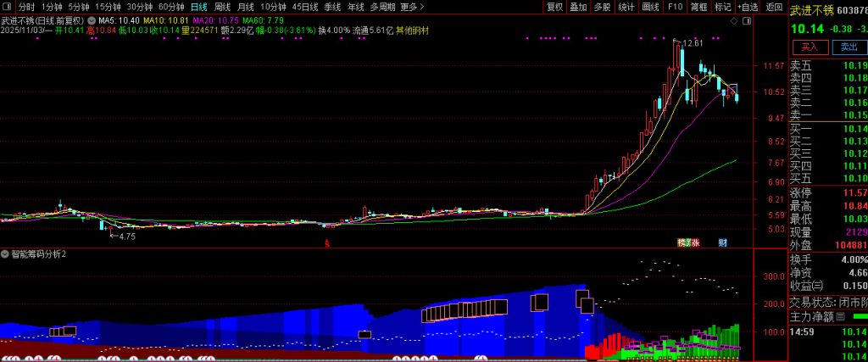Viewport: 868px width, 362px height.
Task: Expand the 更多 periods menu
Action: tap(412, 7)
